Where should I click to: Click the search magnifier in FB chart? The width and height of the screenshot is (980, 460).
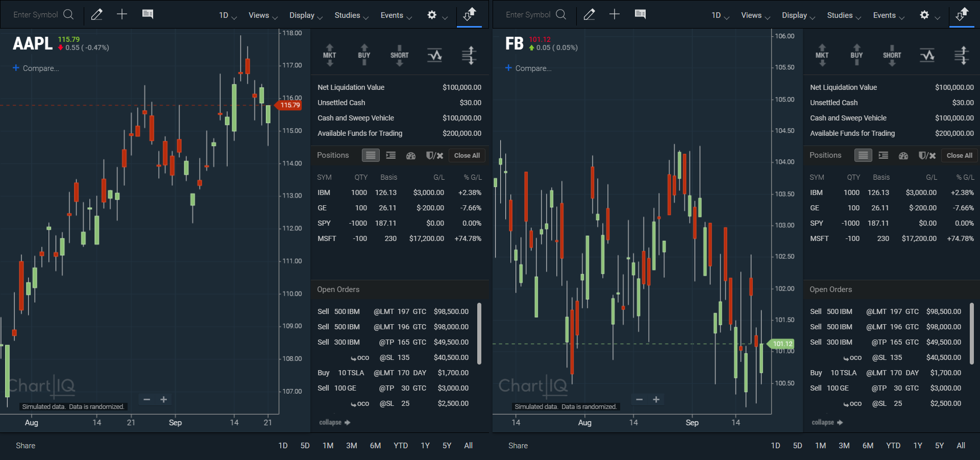(x=561, y=14)
